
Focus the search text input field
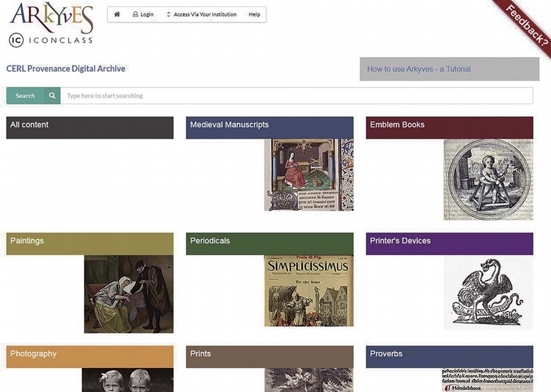click(x=296, y=96)
